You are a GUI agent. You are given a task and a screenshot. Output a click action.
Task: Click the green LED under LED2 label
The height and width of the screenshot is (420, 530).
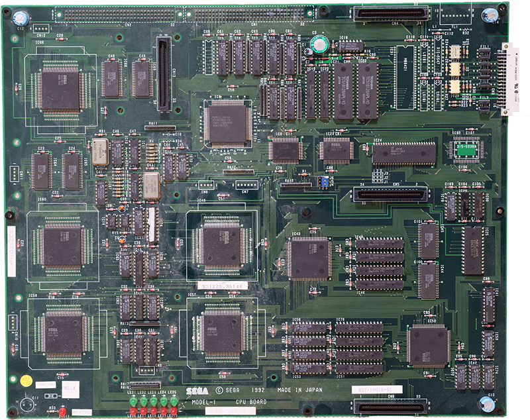coord(143,401)
